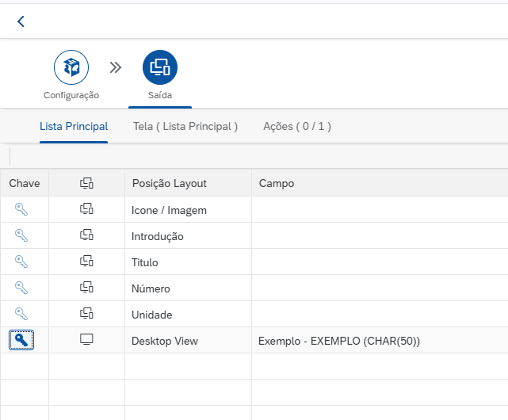The width and height of the screenshot is (508, 420).
Task: Select the Número cell
Action: pos(189,288)
